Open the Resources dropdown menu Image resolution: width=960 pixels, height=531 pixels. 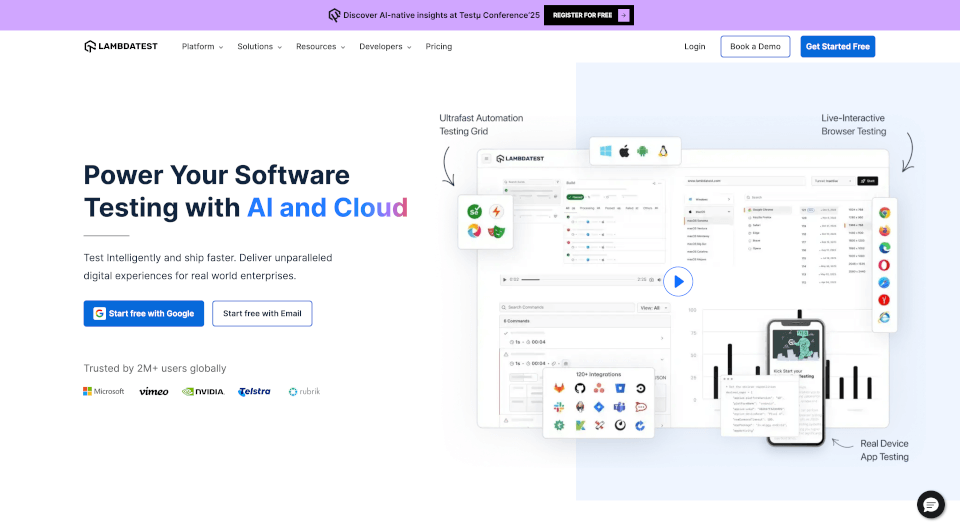pyautogui.click(x=320, y=47)
